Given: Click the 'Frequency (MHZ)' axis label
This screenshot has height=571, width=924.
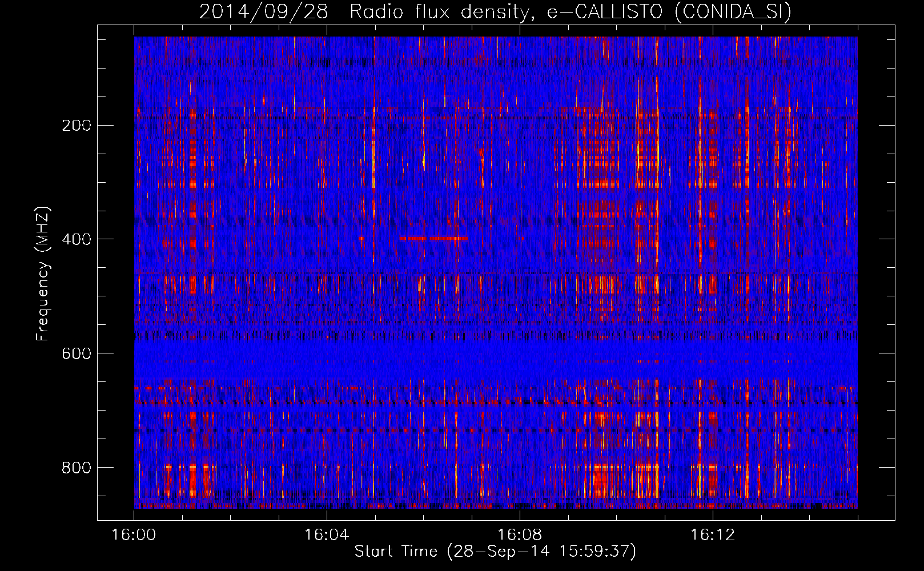Looking at the screenshot, I should click(43, 274).
